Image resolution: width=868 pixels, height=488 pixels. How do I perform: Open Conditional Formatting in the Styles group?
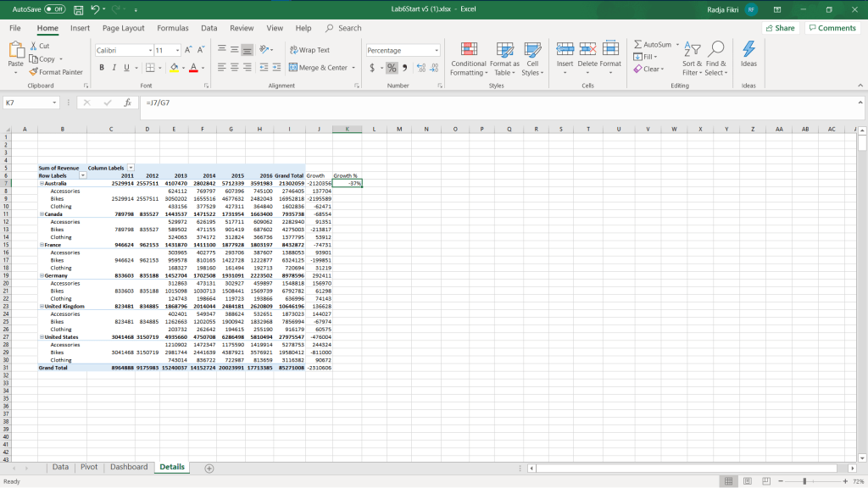[x=469, y=55]
